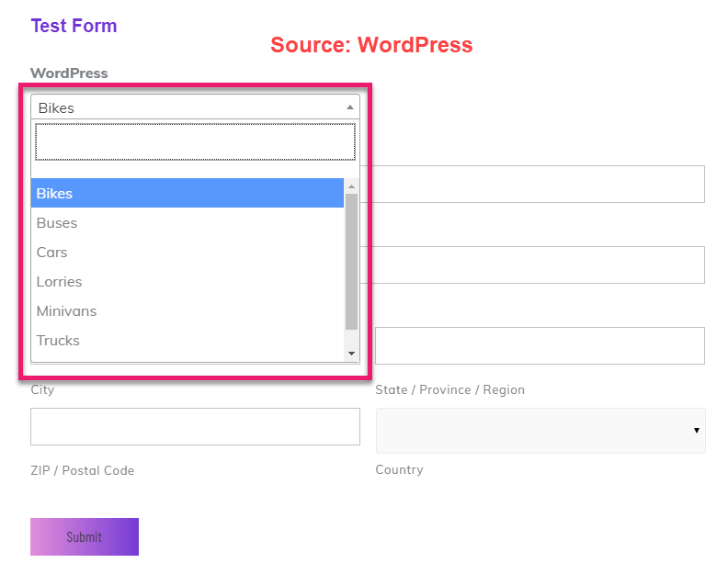Click the text field beside the Bikes option
This screenshot has height=563, width=728.
coord(538,185)
